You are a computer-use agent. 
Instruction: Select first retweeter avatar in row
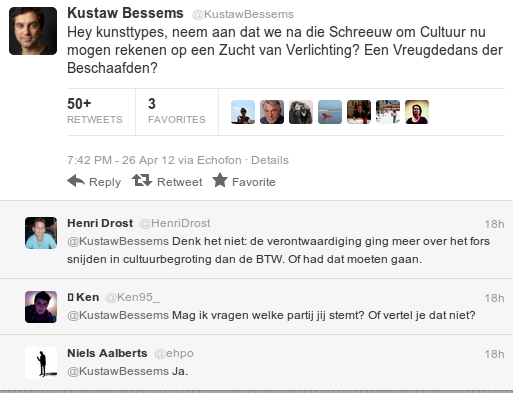pyautogui.click(x=243, y=112)
